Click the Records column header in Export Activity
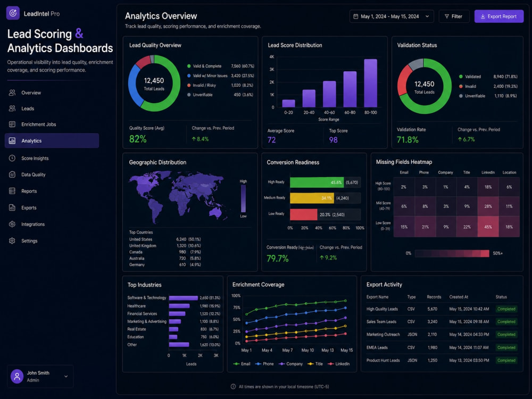This screenshot has width=532, height=399. coord(434,297)
